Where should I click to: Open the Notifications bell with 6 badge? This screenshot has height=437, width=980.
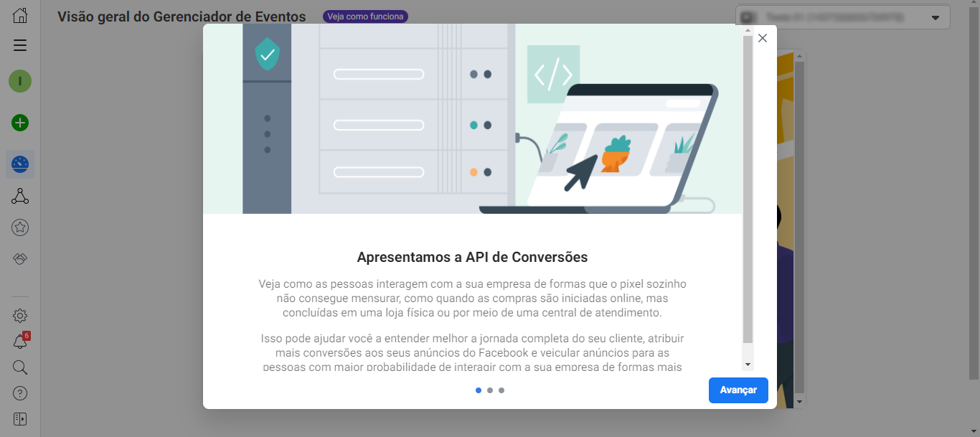pyautogui.click(x=20, y=342)
